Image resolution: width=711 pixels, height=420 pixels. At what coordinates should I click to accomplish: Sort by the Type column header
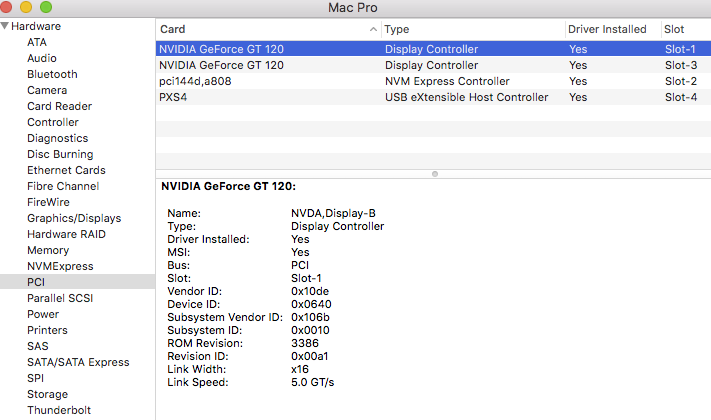click(470, 30)
